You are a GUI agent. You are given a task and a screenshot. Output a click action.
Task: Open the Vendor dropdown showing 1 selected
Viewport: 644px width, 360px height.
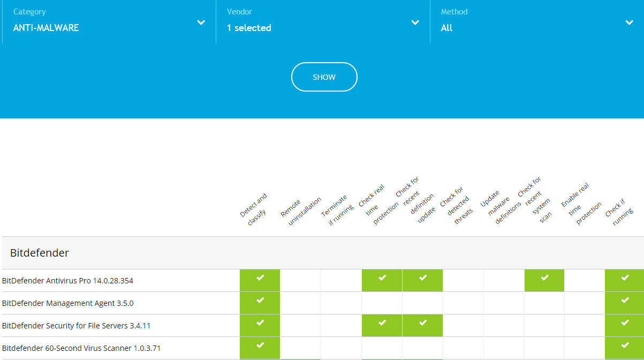click(323, 21)
